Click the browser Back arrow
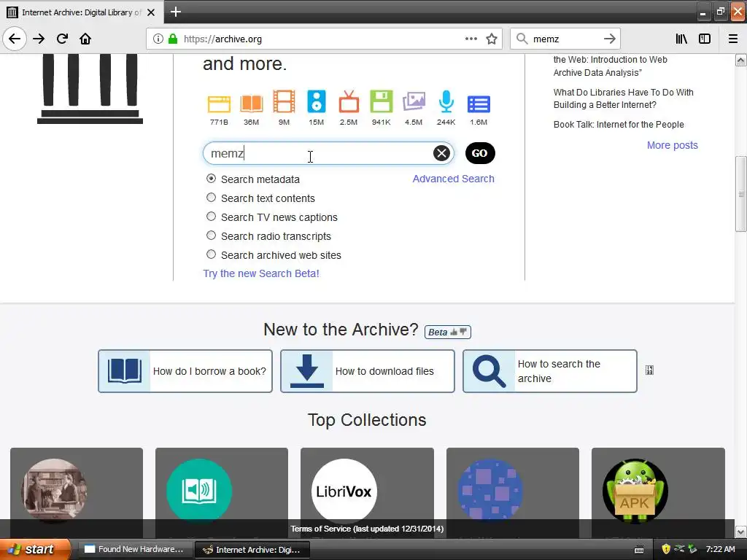 tap(15, 39)
